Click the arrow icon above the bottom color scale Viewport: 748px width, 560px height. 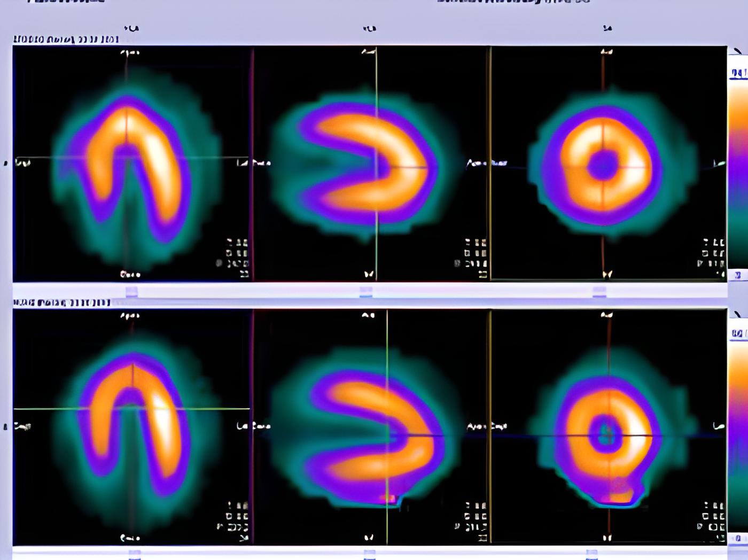[x=738, y=315]
